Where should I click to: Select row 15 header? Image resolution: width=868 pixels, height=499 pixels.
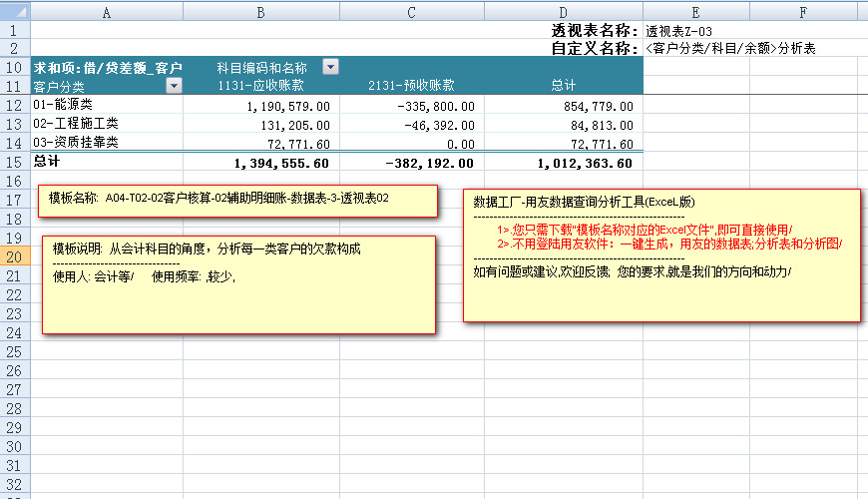[15, 162]
